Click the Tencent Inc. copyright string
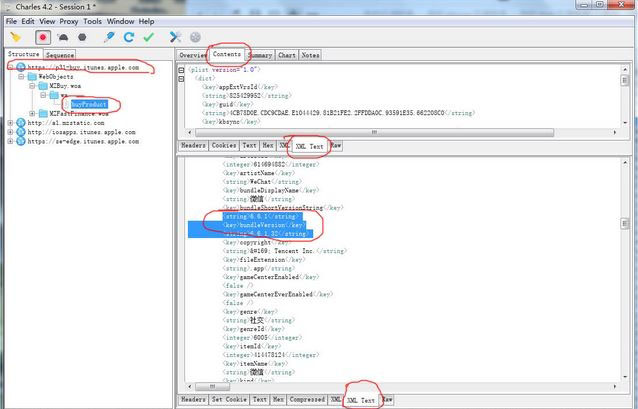 [x=284, y=251]
